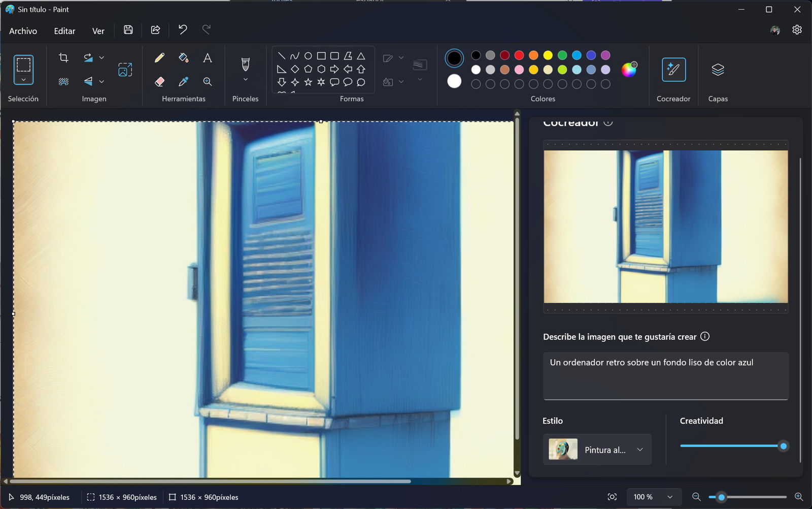Viewport: 812px width, 509px height.
Task: Select the Magnifier zoom tool
Action: (x=207, y=81)
